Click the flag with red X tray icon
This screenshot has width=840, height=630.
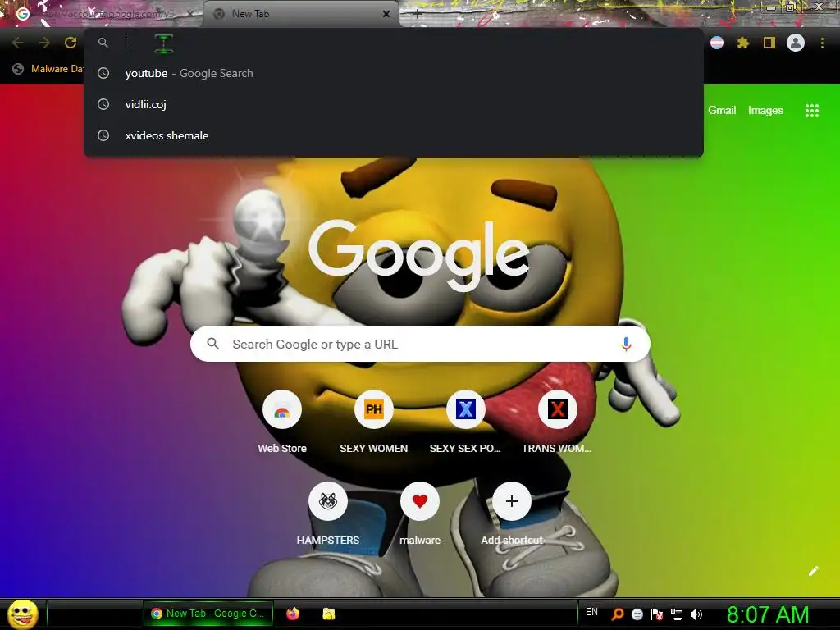657,614
